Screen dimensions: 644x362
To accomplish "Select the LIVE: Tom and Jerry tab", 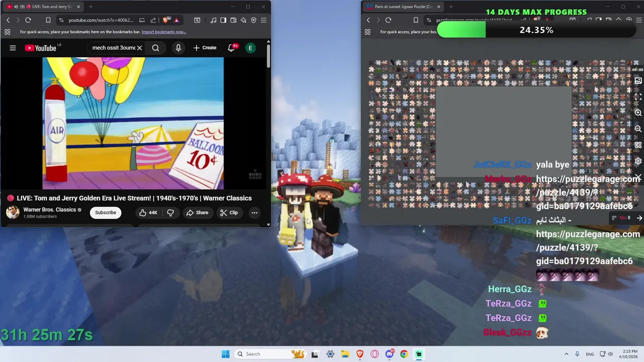I will tap(42, 7).
